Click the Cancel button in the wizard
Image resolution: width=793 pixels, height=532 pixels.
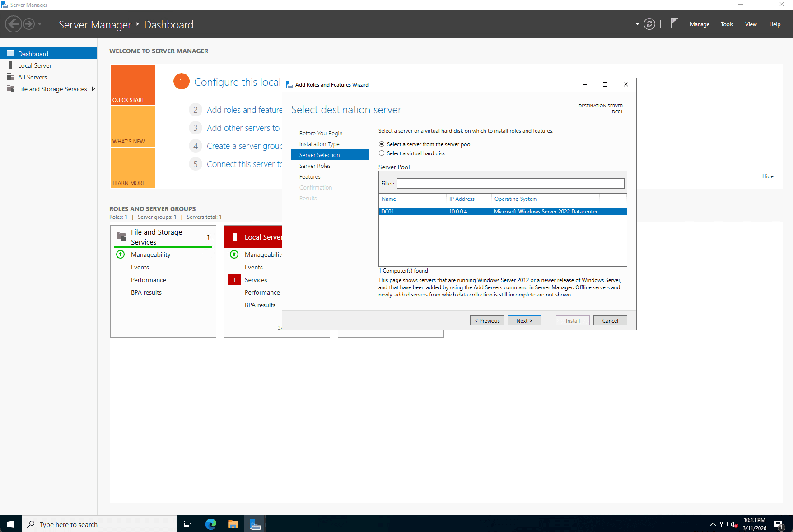[x=610, y=320]
